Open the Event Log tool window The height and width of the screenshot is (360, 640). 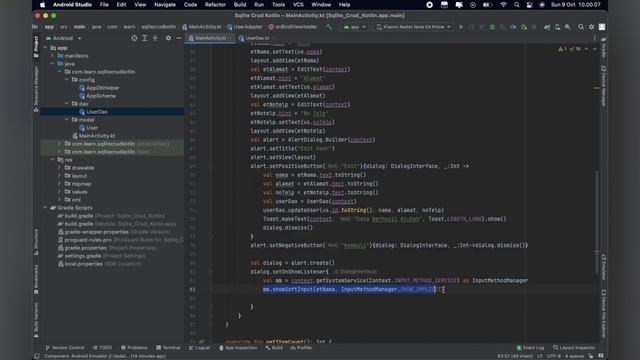tap(530, 348)
